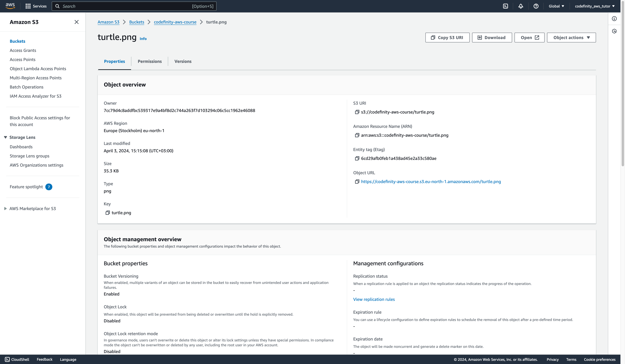Open IAM Access Analyzer for S3
This screenshot has height=364, width=625.
click(35, 96)
